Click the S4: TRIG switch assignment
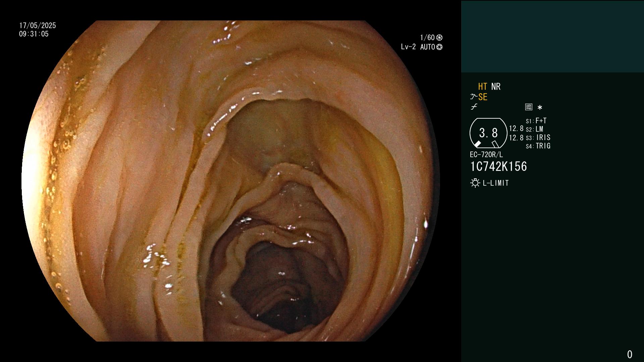 point(538,146)
